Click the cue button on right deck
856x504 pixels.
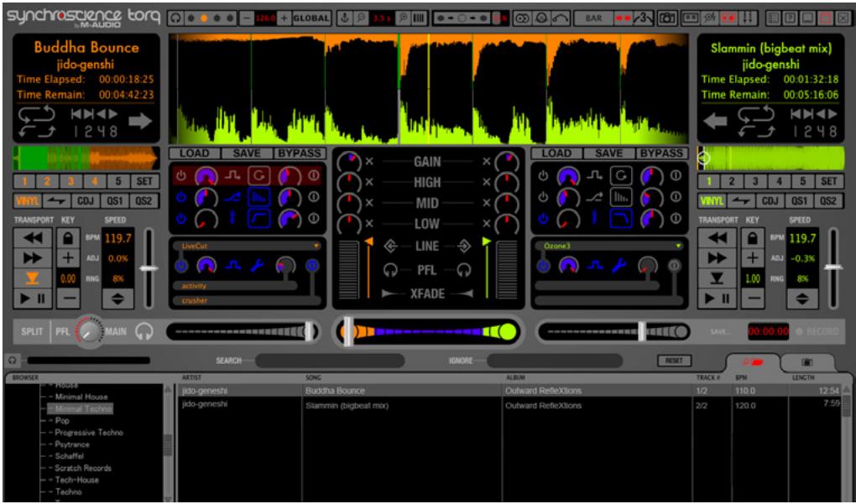tap(718, 278)
